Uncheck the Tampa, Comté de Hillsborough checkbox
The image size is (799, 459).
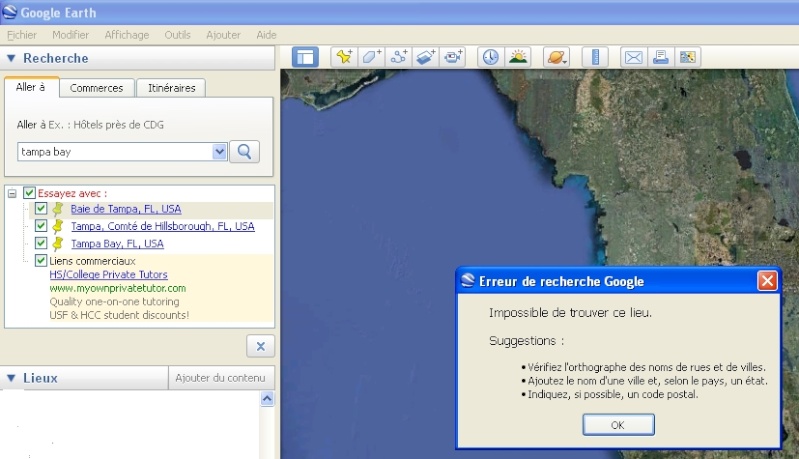click(x=41, y=226)
